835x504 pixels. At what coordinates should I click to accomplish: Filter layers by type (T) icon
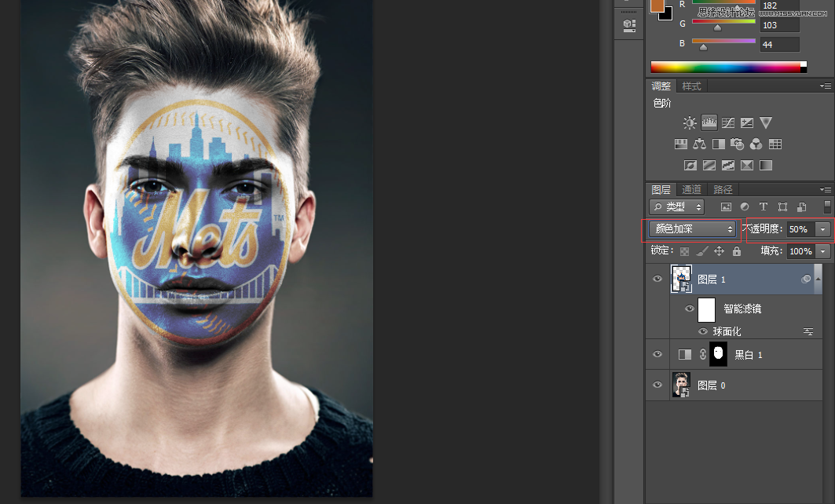(763, 207)
